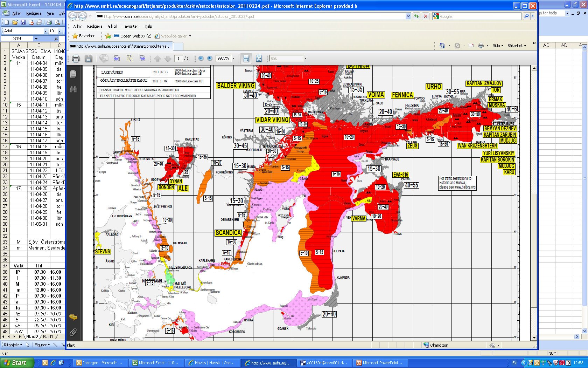588x368 pixels.
Task: Open the PDF attachments paperclip panel
Action: click(x=73, y=332)
